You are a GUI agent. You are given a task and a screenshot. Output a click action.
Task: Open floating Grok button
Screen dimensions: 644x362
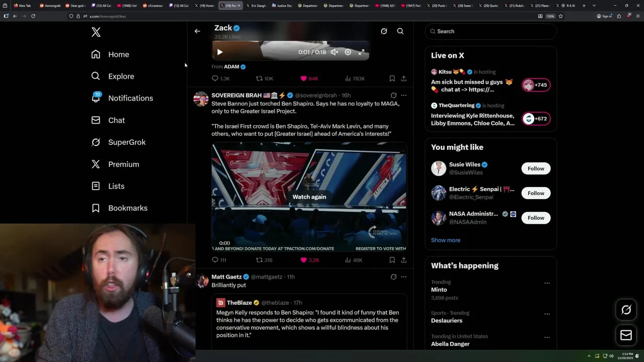click(626, 310)
